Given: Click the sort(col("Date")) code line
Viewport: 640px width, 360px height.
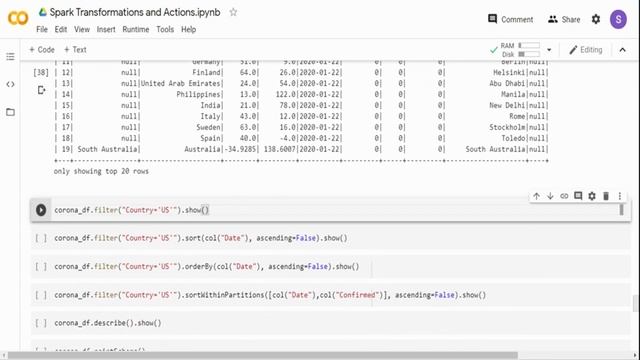Looking at the screenshot, I should point(201,238).
